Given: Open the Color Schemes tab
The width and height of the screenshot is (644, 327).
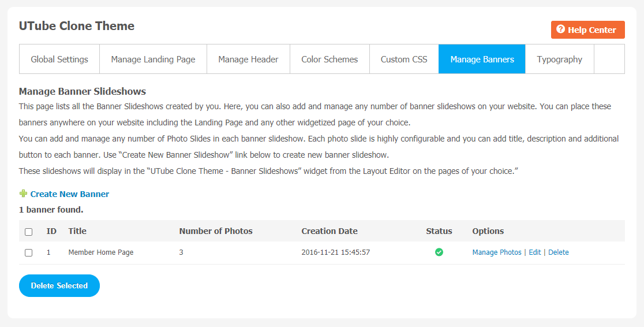Looking at the screenshot, I should point(330,60).
